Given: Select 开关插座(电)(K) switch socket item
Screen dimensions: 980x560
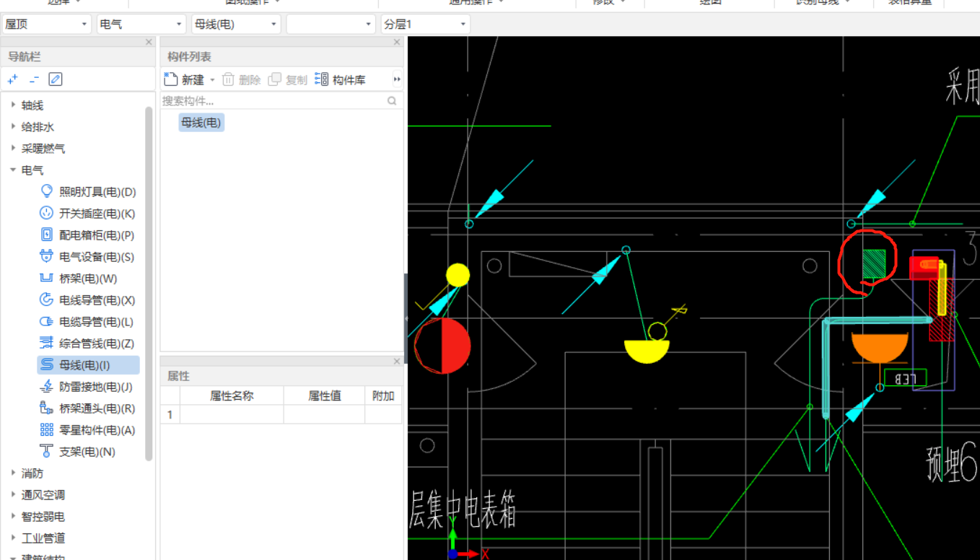Looking at the screenshot, I should [88, 214].
